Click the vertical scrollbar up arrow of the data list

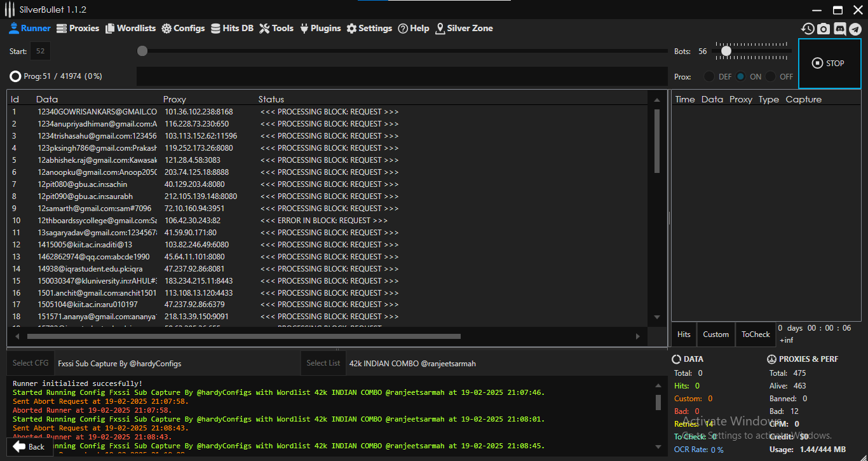pos(657,100)
